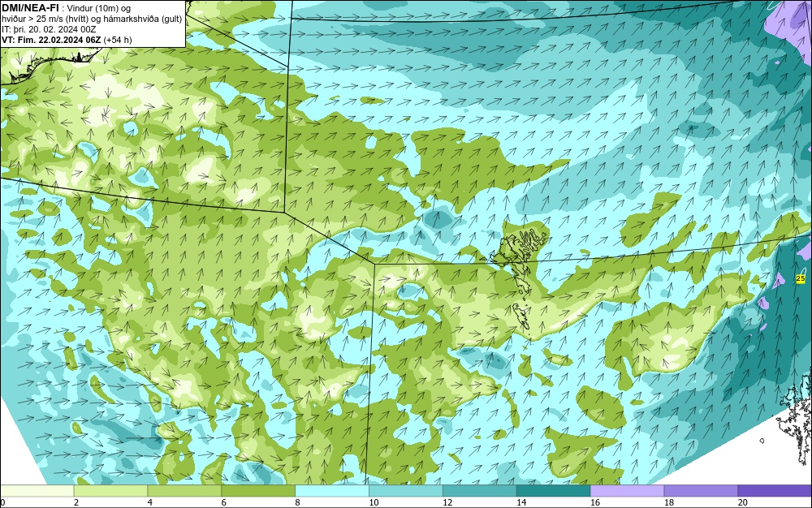The height and width of the screenshot is (508, 812).
Task: Click the legend scale label "14"
Action: (521, 503)
